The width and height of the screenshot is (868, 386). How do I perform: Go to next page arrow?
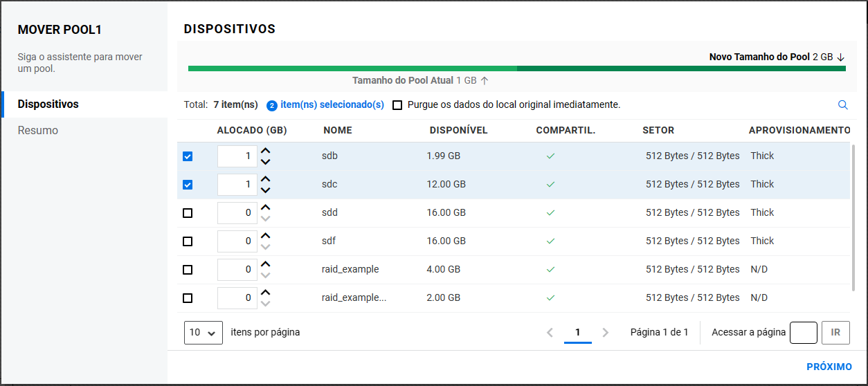point(606,333)
